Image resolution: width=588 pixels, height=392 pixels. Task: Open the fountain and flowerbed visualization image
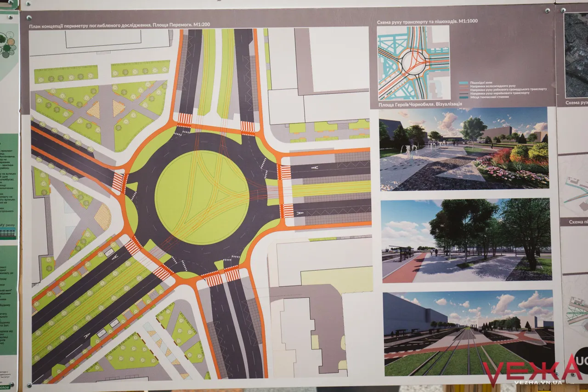(x=464, y=149)
